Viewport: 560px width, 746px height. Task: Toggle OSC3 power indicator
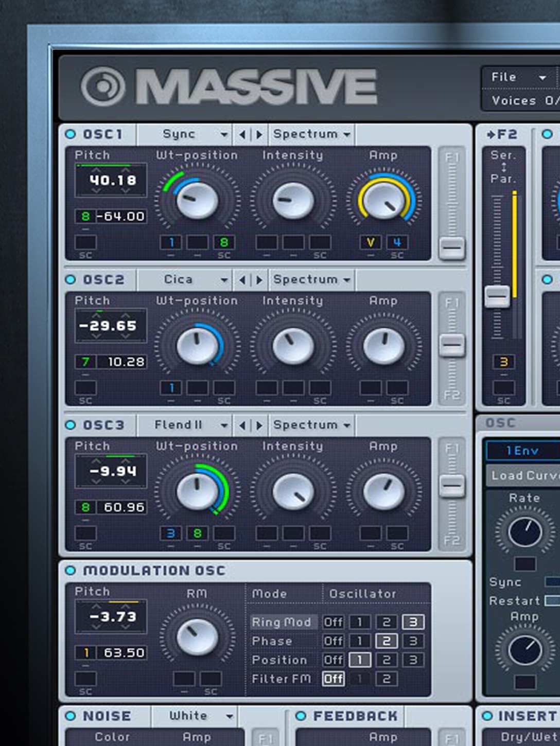71,425
